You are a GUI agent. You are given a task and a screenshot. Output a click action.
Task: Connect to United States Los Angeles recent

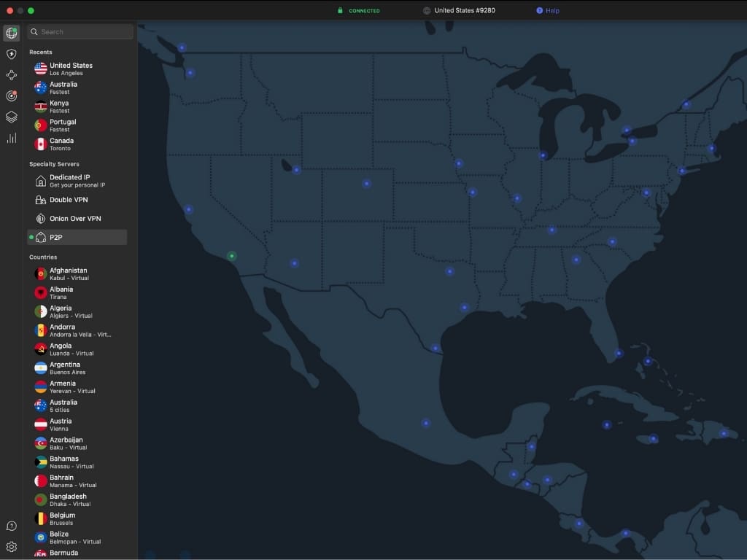tap(71, 69)
